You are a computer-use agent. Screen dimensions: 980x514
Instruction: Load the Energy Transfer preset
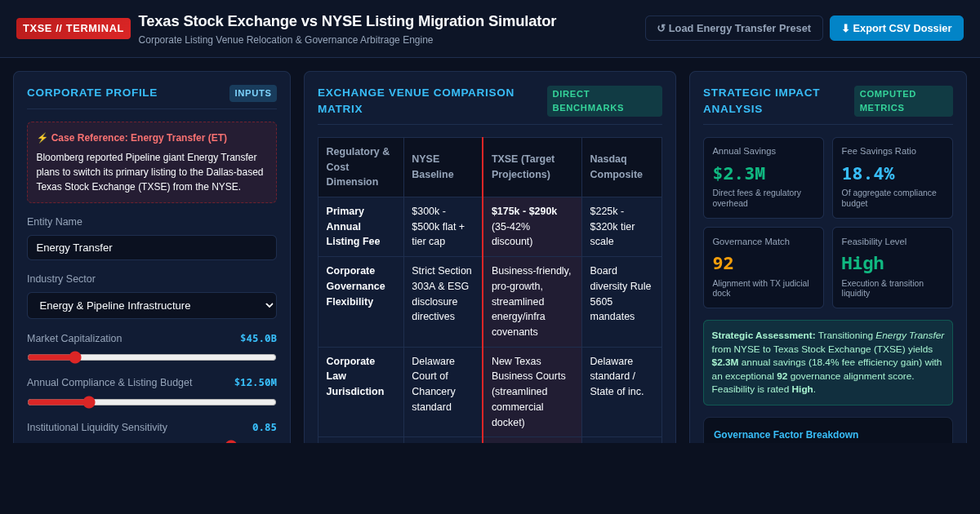pos(733,29)
